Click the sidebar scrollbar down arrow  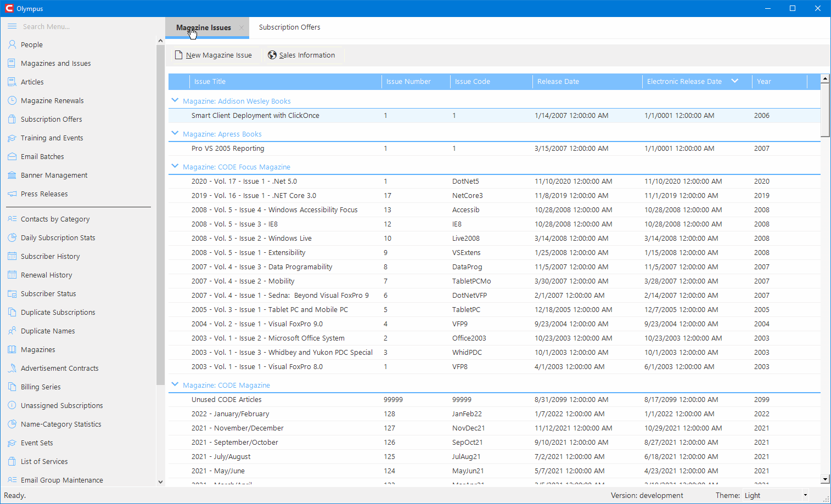pos(160,482)
